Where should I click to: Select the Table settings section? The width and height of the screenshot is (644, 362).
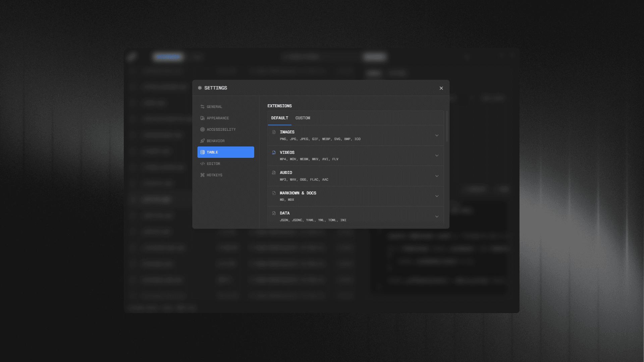click(226, 152)
